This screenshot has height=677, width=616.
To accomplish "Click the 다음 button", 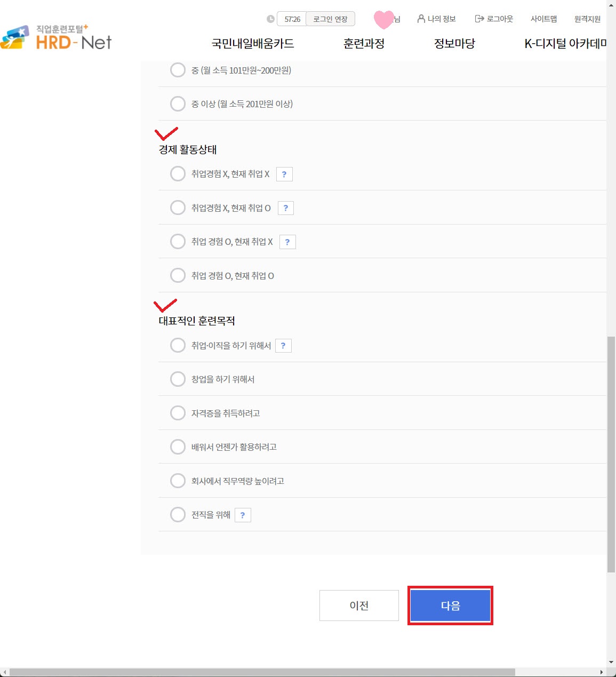I will [x=450, y=606].
